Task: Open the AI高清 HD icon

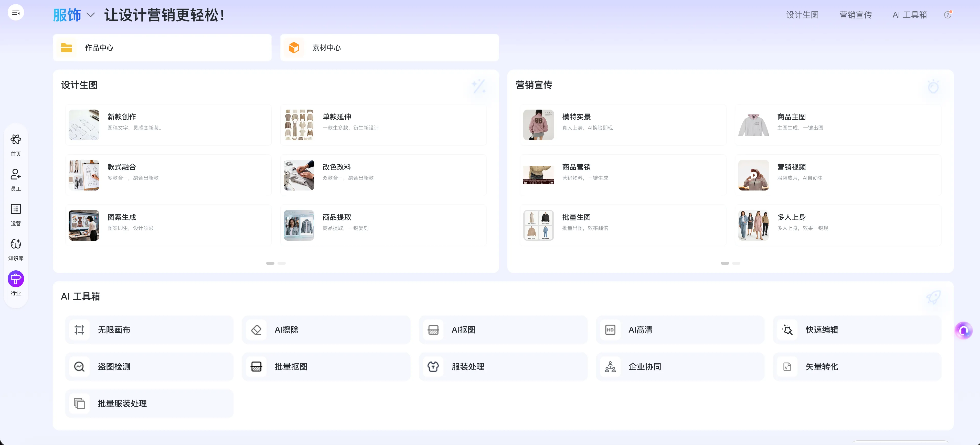Action: point(610,330)
